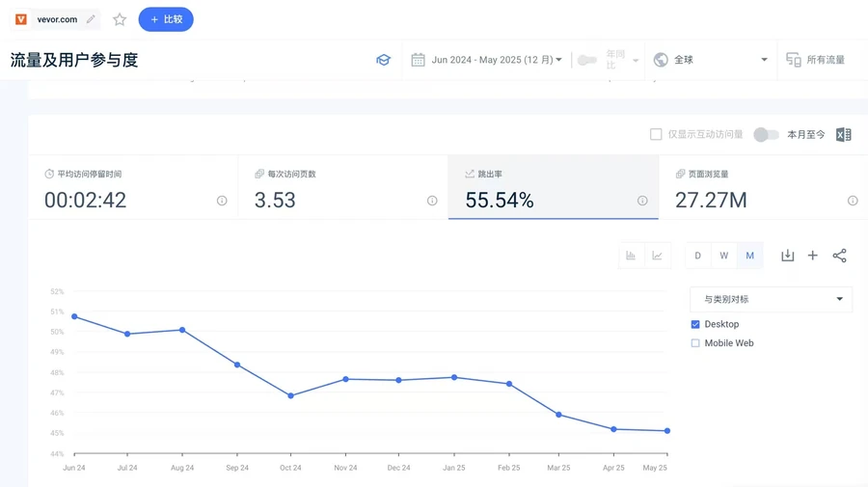Click the Oct 24 data point on chart

pyautogui.click(x=290, y=395)
